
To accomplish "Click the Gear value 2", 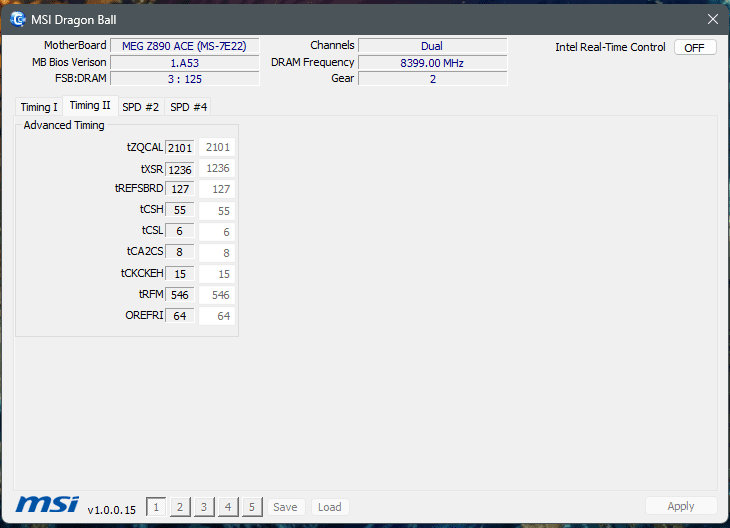I will click(433, 79).
